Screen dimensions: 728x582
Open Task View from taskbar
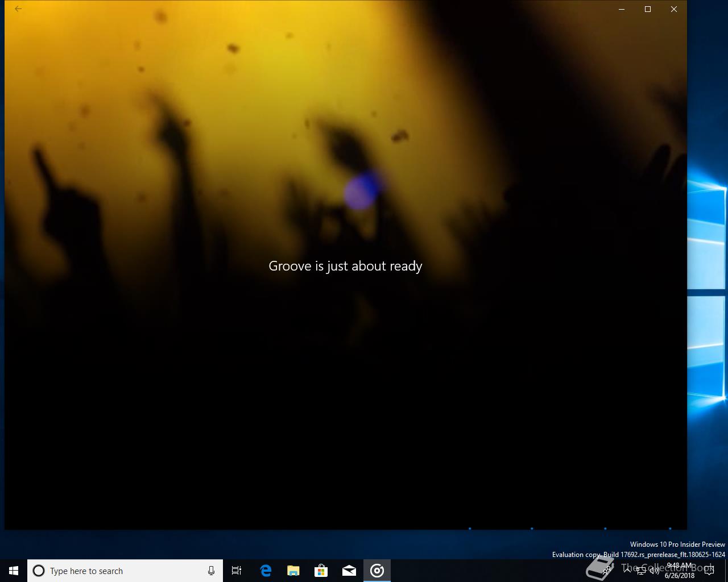237,571
